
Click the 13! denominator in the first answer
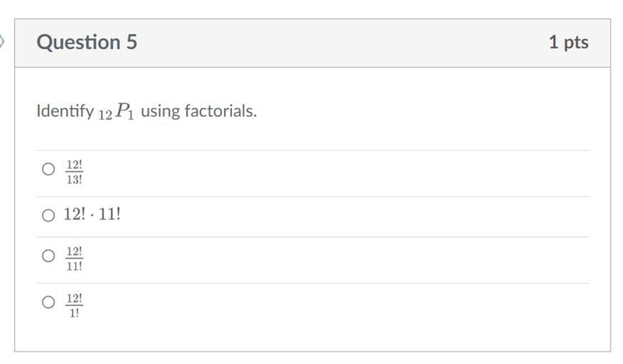pyautogui.click(x=74, y=180)
